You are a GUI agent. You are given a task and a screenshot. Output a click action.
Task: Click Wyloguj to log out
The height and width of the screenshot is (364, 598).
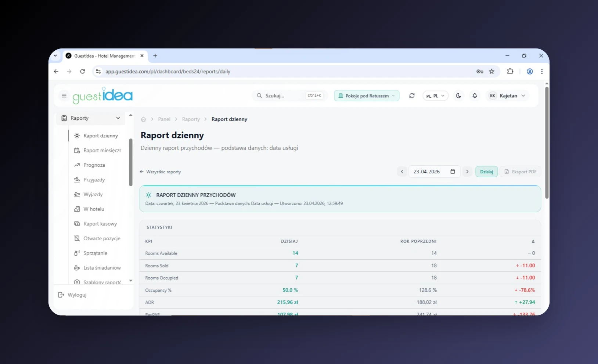pos(72,295)
